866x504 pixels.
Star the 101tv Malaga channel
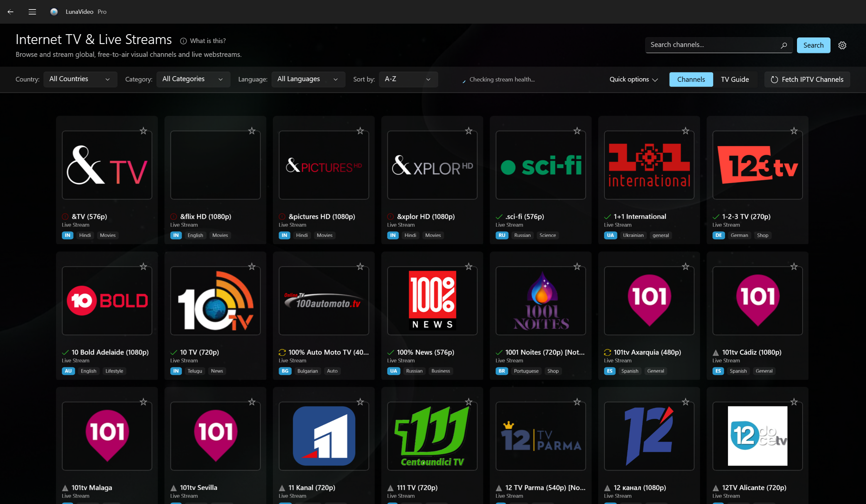click(x=143, y=402)
